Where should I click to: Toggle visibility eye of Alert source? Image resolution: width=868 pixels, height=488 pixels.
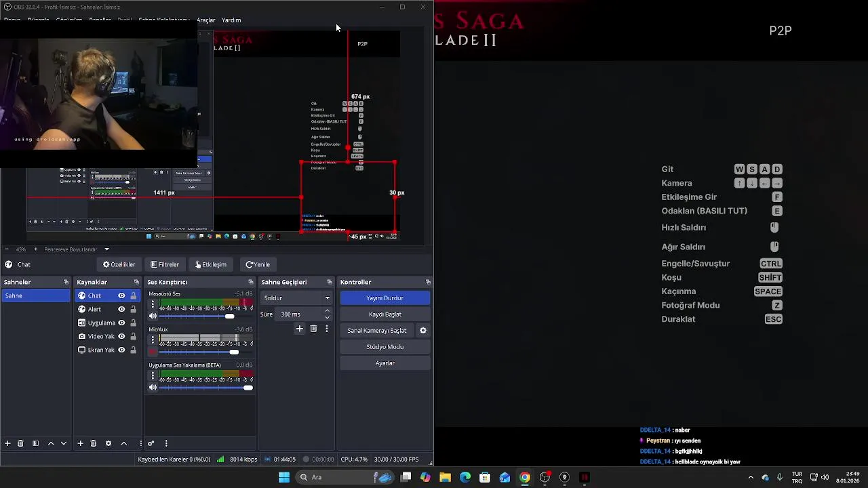click(121, 309)
